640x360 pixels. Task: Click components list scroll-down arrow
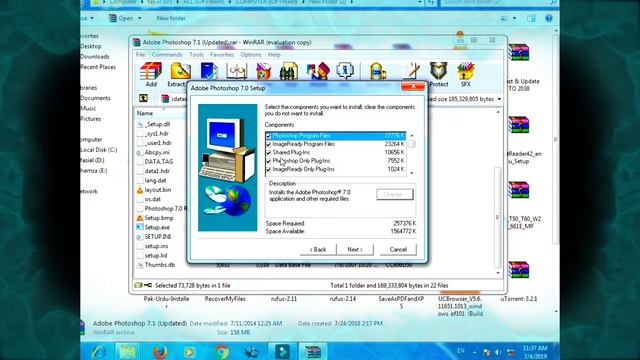(411, 173)
